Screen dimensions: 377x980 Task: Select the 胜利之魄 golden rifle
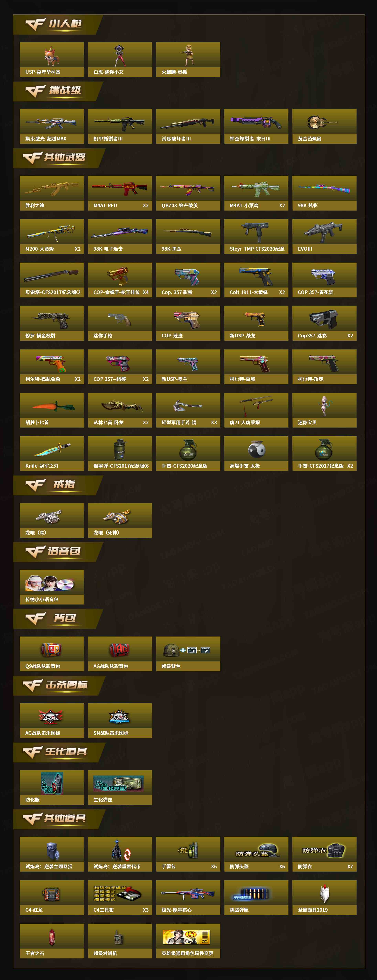click(52, 193)
